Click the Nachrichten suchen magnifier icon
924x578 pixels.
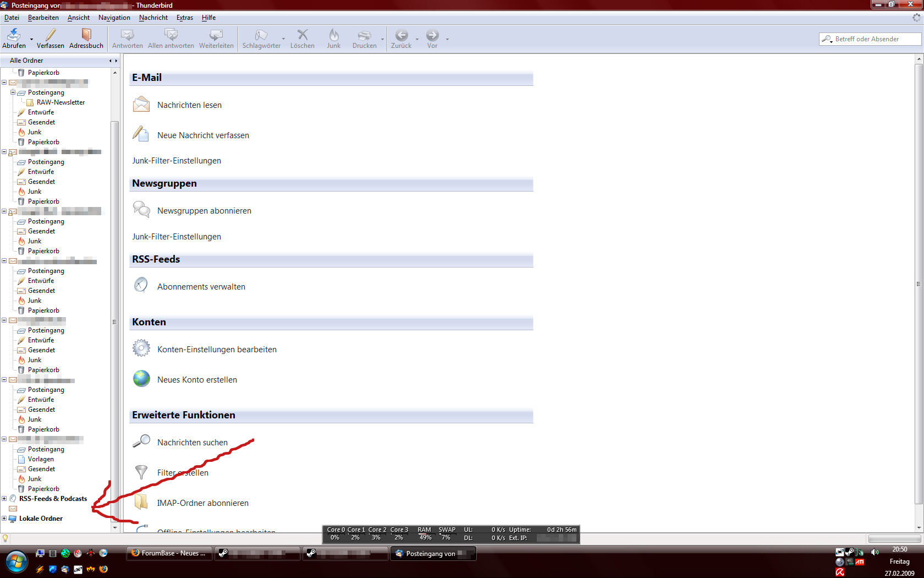[141, 441]
